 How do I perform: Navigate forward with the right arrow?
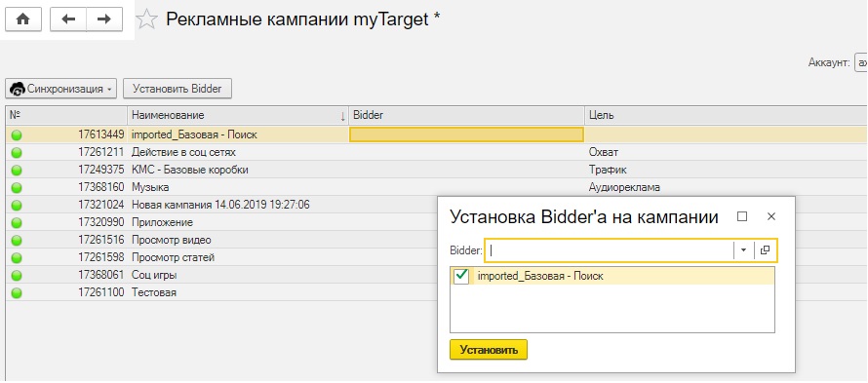point(104,19)
